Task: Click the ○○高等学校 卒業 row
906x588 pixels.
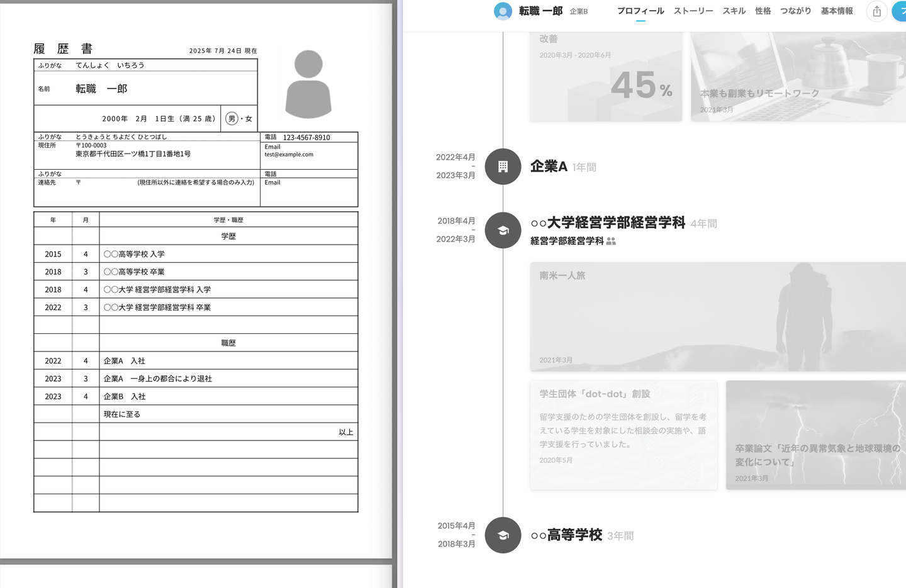Action: click(x=196, y=272)
